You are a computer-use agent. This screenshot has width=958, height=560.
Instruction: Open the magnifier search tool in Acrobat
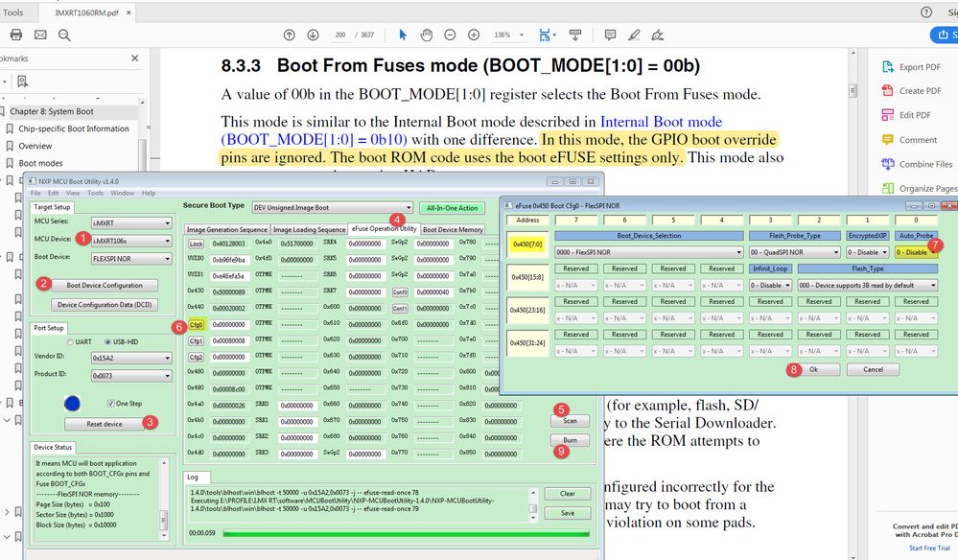pyautogui.click(x=64, y=35)
